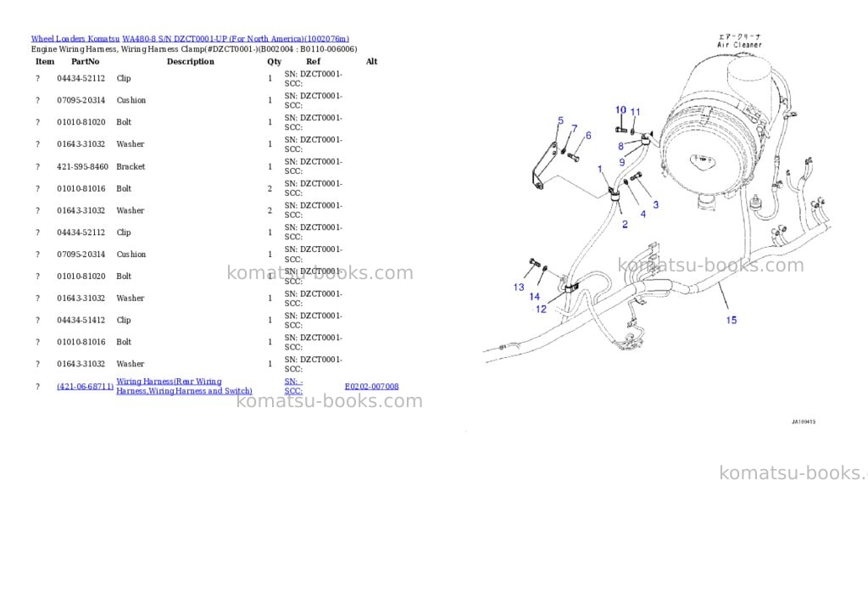Click callout number 5 near the bracket

point(561,120)
